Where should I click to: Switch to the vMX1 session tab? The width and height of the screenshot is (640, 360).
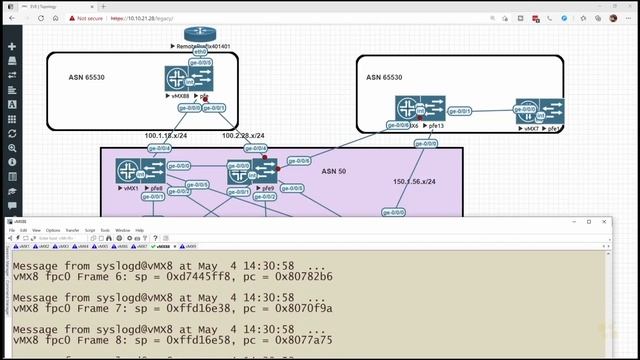pyautogui.click(x=22, y=247)
